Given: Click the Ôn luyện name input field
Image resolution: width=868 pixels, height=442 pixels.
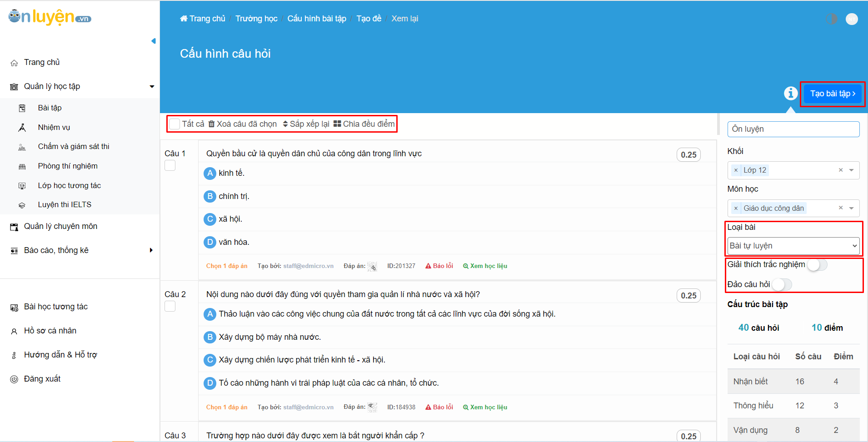Looking at the screenshot, I should pos(793,129).
